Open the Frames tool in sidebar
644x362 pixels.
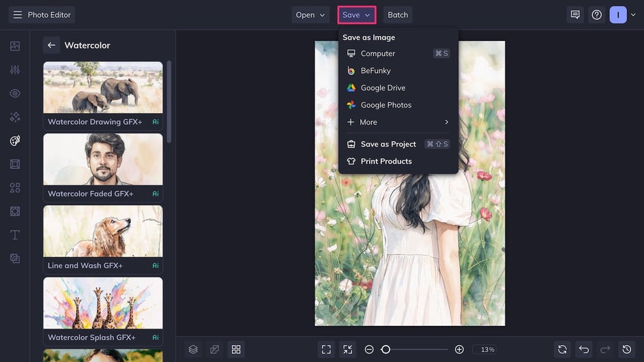point(15,164)
